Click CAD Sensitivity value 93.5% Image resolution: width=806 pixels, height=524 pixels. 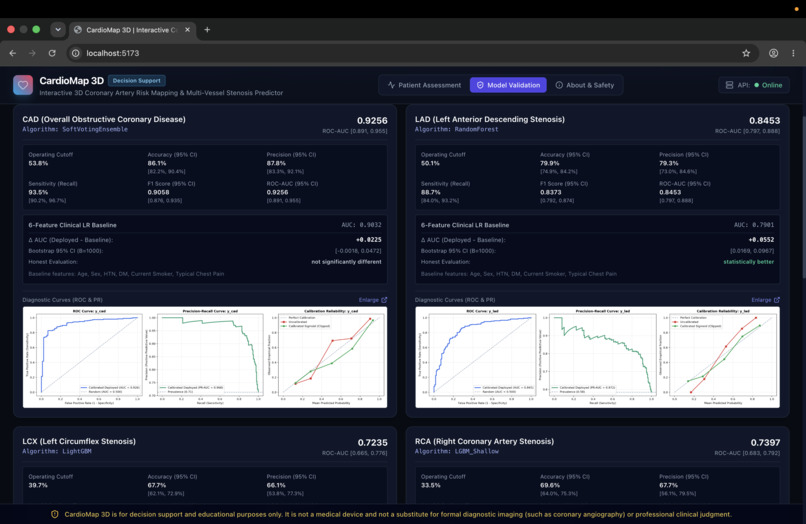click(x=39, y=192)
